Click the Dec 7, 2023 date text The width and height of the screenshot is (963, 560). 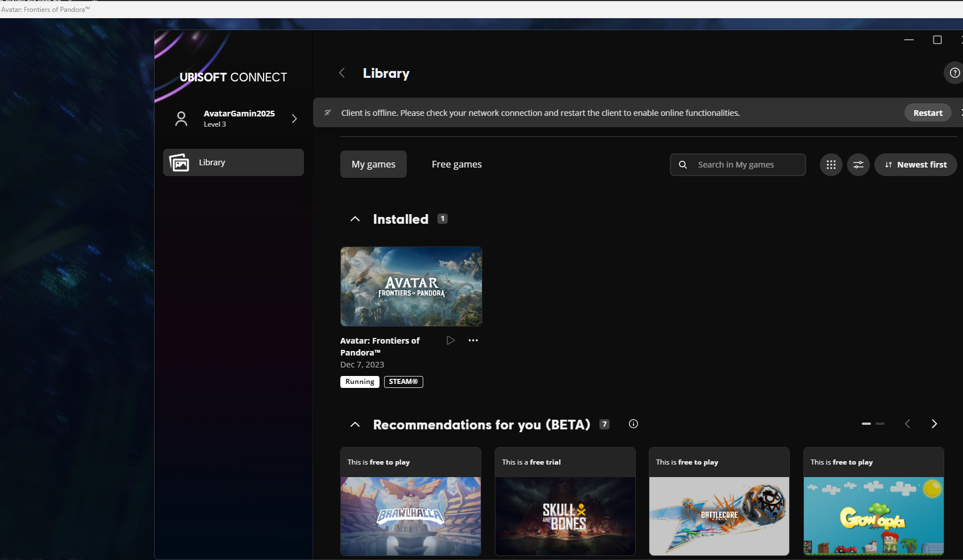point(362,365)
